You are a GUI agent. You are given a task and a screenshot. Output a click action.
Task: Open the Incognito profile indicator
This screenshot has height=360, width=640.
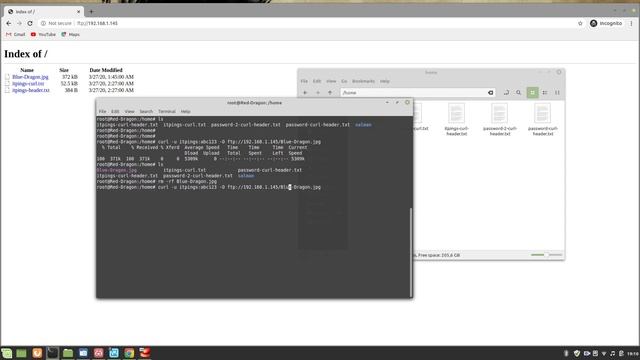point(606,23)
